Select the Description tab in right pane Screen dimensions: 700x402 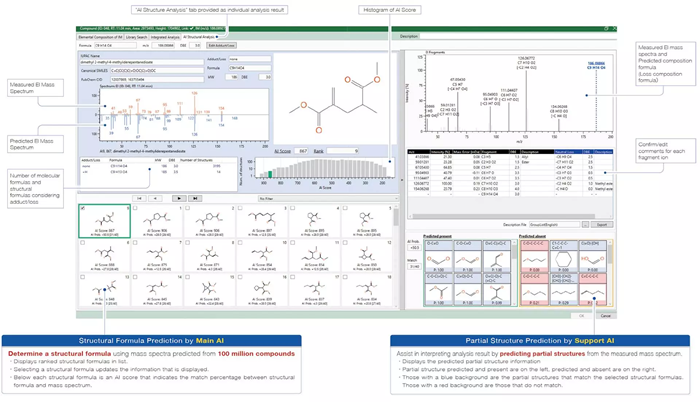(408, 36)
